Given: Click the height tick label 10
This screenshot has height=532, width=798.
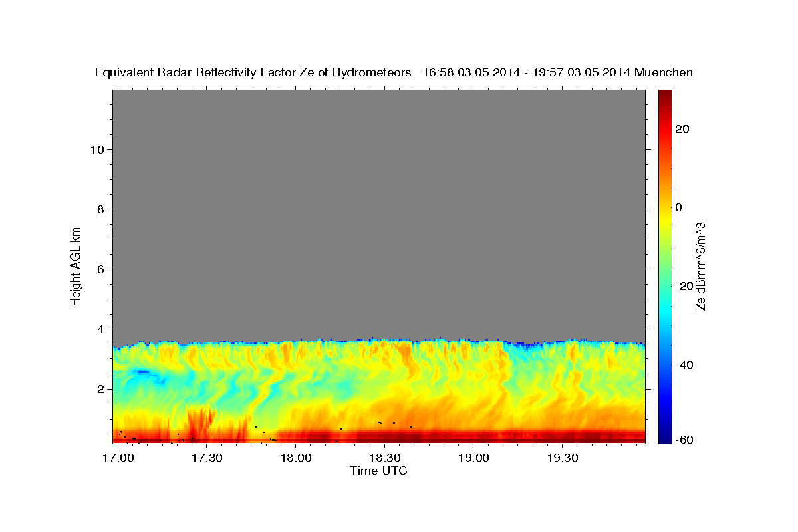Looking at the screenshot, I should 96,149.
